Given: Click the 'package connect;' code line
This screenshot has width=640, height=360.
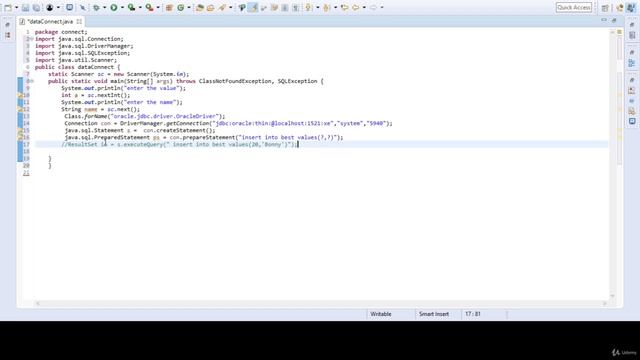Looking at the screenshot, I should (x=61, y=32).
